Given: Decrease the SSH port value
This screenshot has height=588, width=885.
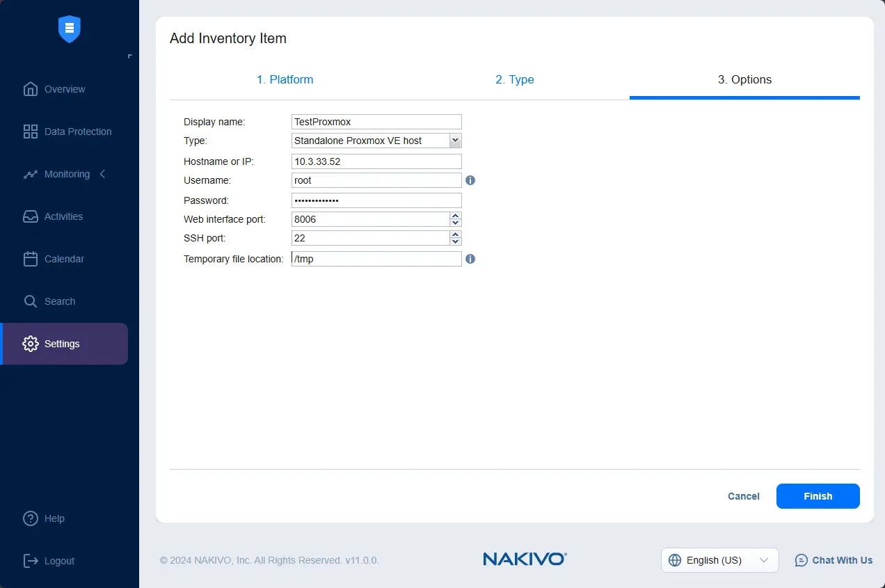Looking at the screenshot, I should [x=456, y=241].
